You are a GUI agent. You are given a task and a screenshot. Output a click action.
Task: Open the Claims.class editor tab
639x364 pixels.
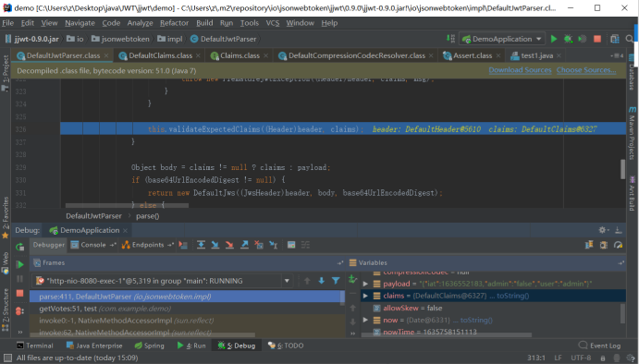(240, 55)
